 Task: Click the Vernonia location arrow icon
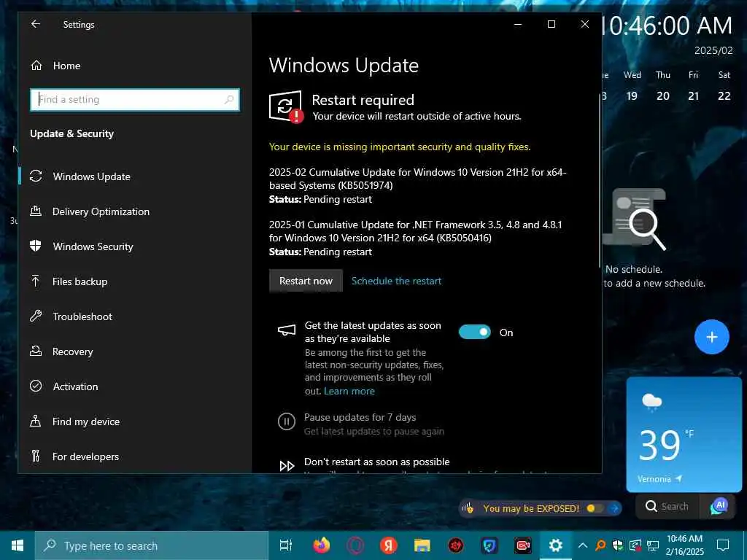(679, 478)
